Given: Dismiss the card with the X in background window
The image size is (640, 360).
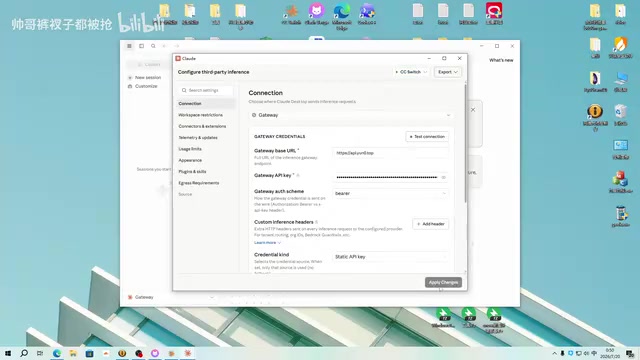Looking at the screenshot, I should pyautogui.click(x=473, y=110).
